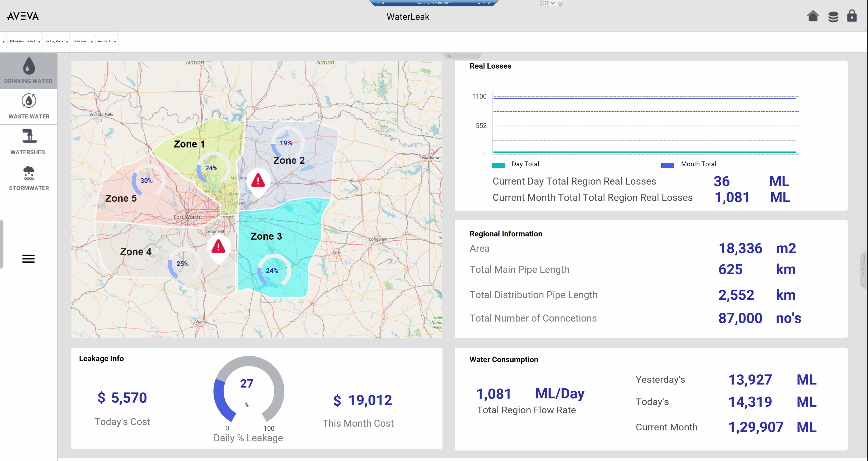This screenshot has height=461, width=868.
Task: Select the Drinking Water breadcrumb label
Action: click(x=54, y=41)
